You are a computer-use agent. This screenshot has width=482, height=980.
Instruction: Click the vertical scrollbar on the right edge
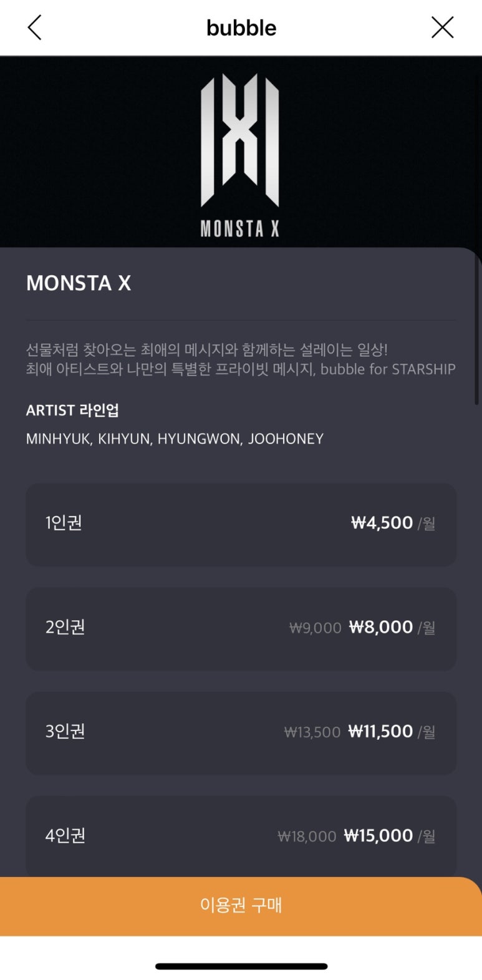476,331
